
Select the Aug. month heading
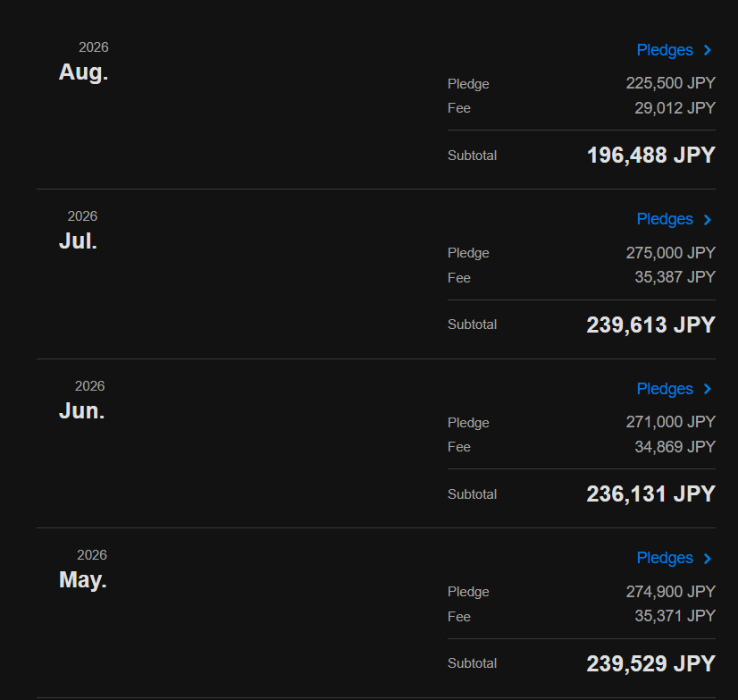click(83, 72)
